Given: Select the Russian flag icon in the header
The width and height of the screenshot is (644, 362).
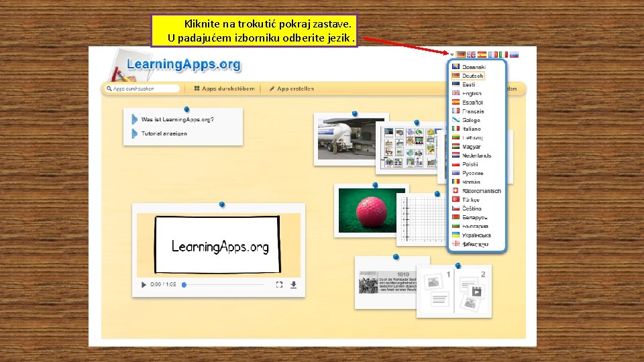Looking at the screenshot, I should pyautogui.click(x=515, y=54).
